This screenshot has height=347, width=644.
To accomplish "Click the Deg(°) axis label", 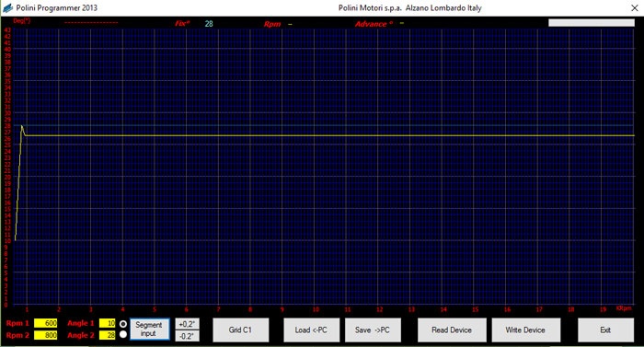I will pos(21,20).
